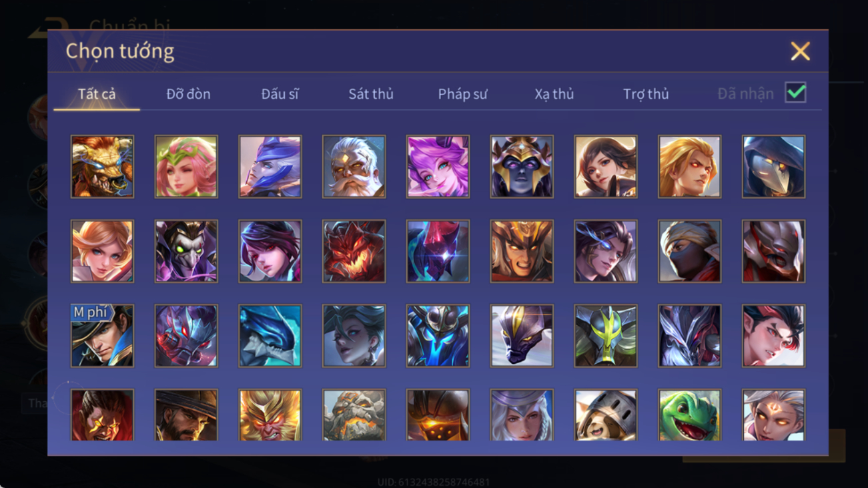Image resolution: width=868 pixels, height=488 pixels.
Task: Switch to the 'Đỡ đòn' tab
Action: click(188, 94)
